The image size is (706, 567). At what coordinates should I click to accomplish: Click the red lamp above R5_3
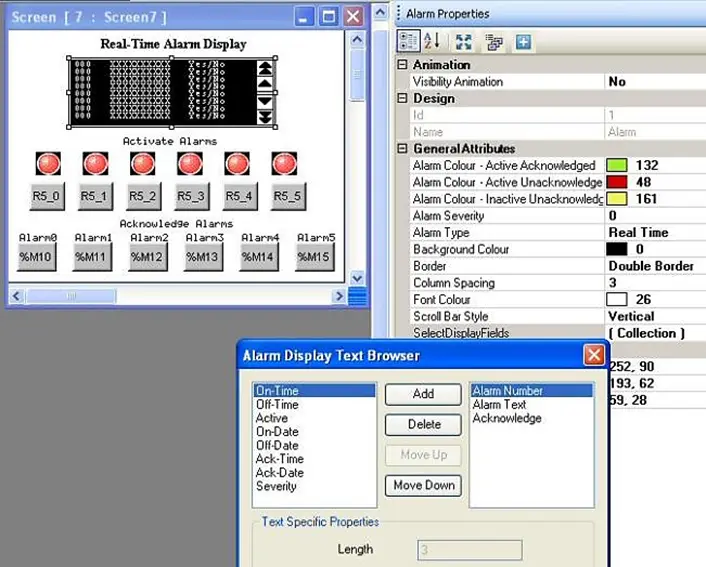pyautogui.click(x=190, y=163)
